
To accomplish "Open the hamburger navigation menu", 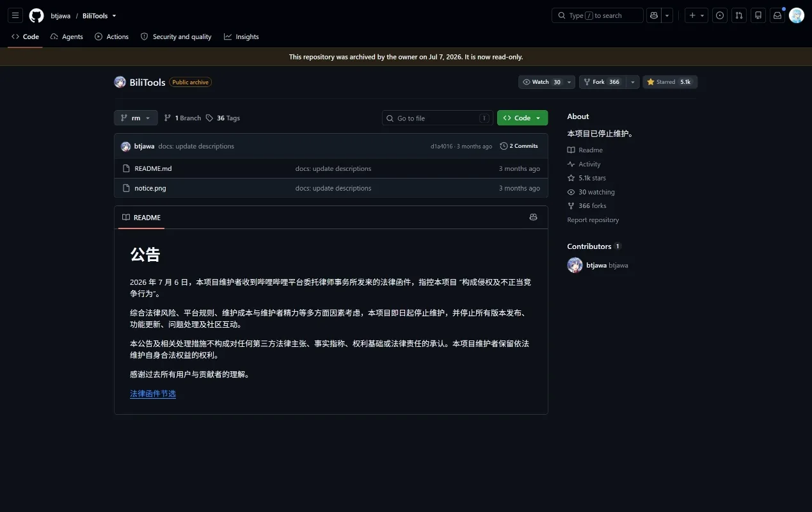I will click(15, 15).
